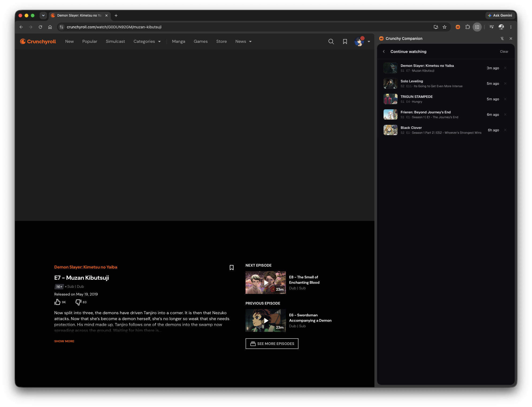Open the Simulcast menu item
The width and height of the screenshot is (532, 407).
(x=115, y=41)
